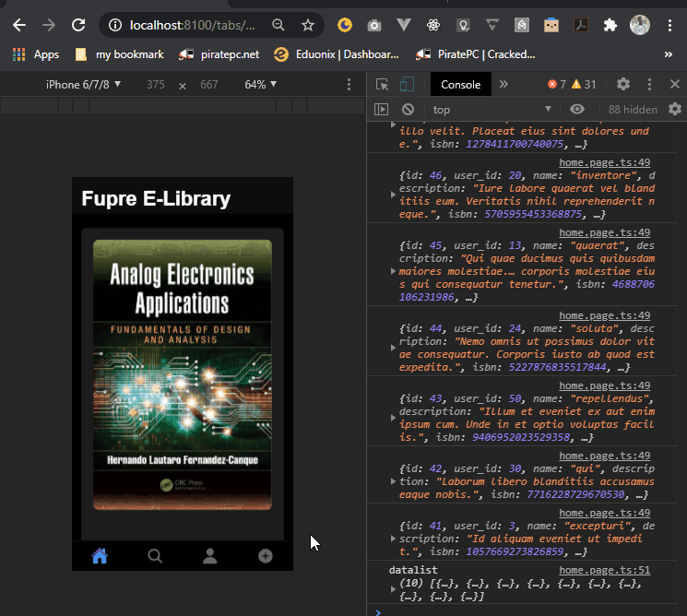Clear the console with the block icon
The height and width of the screenshot is (616, 687).
tap(408, 110)
